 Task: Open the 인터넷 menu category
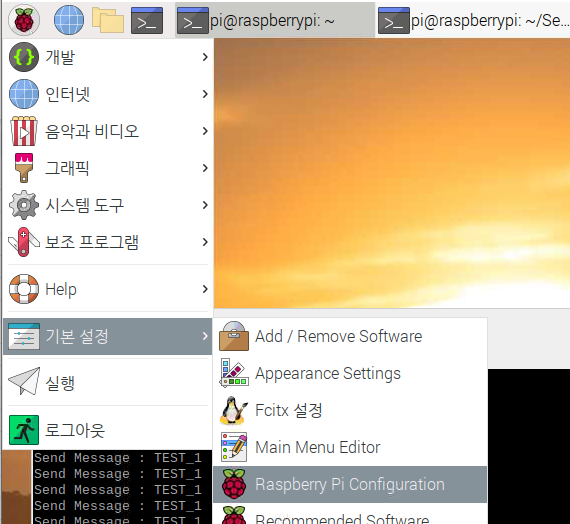tap(108, 94)
